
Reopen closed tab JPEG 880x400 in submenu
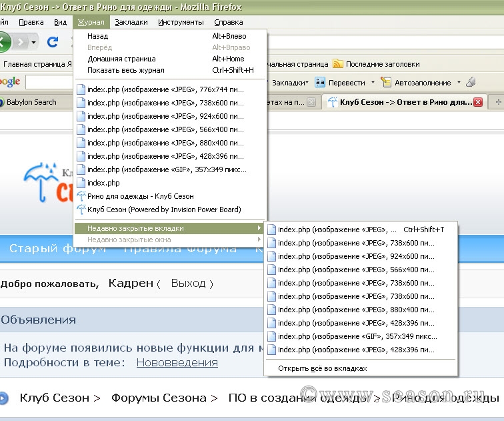[361, 310]
